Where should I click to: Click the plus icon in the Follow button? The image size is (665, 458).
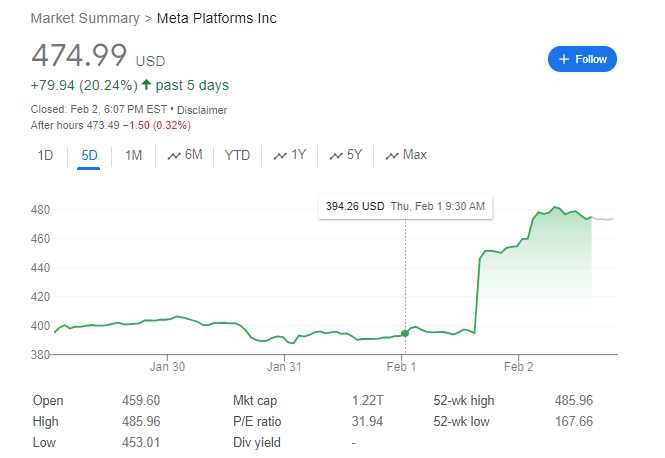coord(563,59)
